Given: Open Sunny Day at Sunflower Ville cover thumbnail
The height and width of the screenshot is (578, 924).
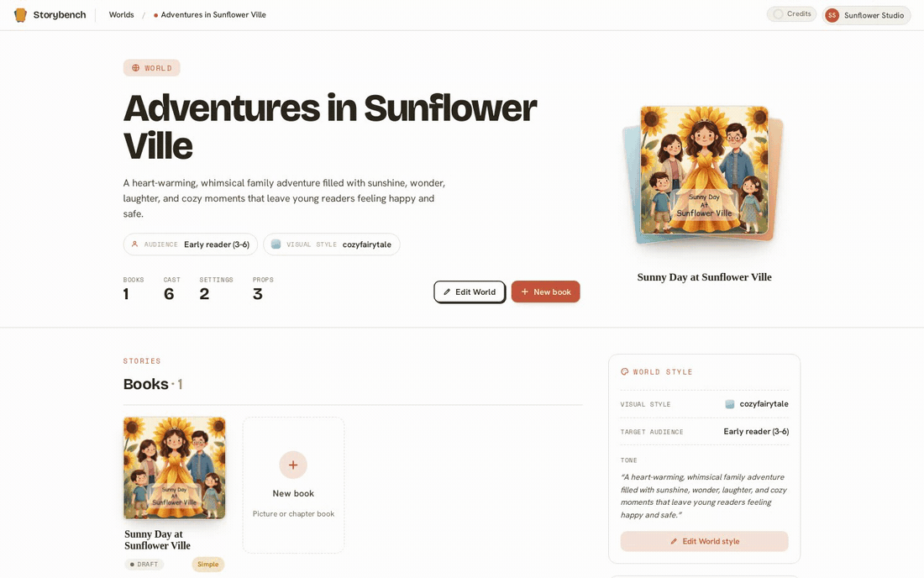Looking at the screenshot, I should 175,468.
